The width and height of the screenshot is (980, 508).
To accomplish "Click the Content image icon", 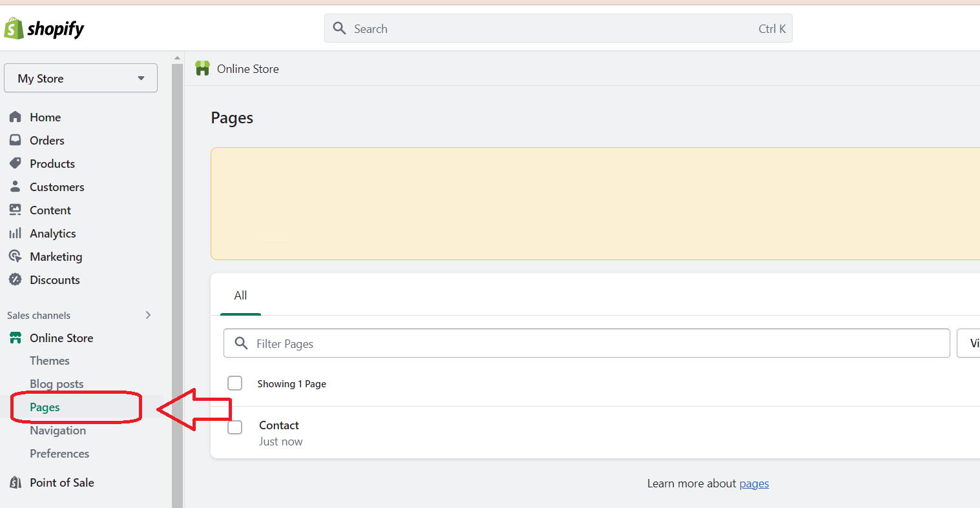I will (x=16, y=210).
